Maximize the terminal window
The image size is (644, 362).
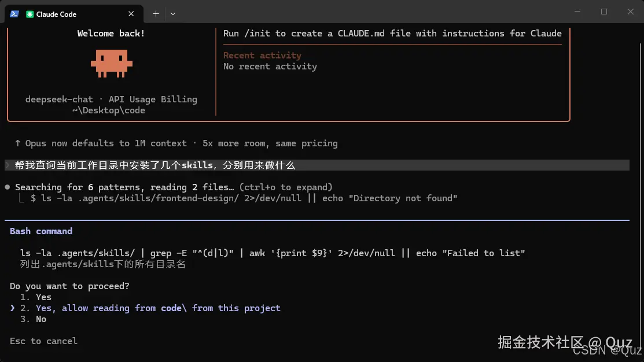603,12
